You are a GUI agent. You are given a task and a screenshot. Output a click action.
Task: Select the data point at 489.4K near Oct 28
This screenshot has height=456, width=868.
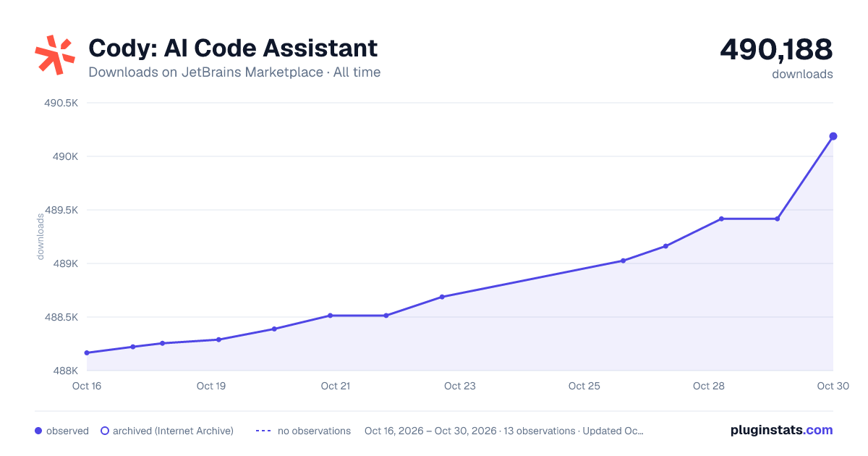(x=721, y=219)
